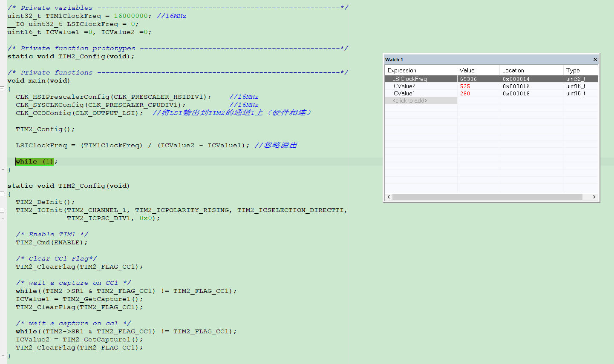Click the Type column header
614x364 pixels.
581,70
